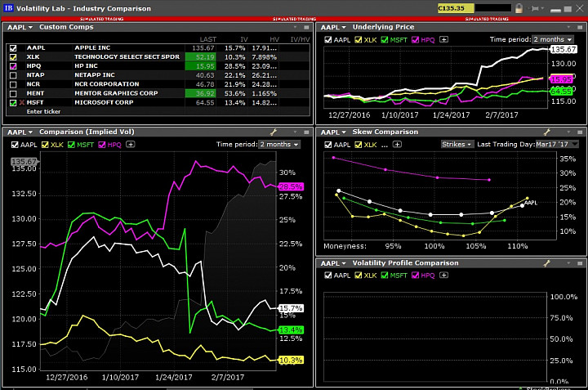Toggle MSFT line in Underlying Price chart legend

[385, 39]
